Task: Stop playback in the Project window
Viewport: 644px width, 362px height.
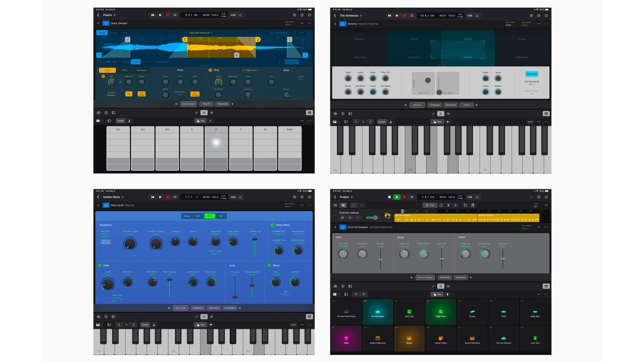Action: tap(389, 197)
